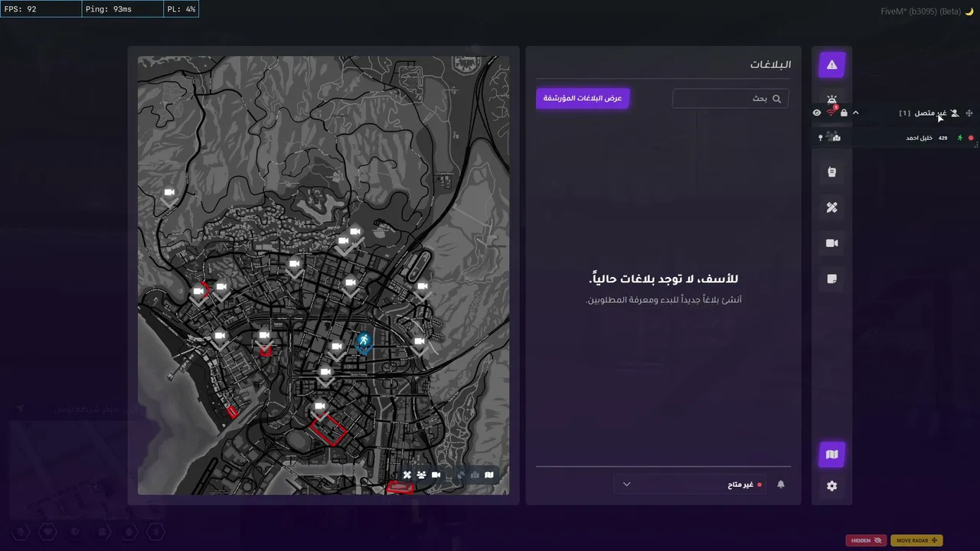Image resolution: width=980 pixels, height=551 pixels.
Task: Click the غير متصل [1] group label
Action: tap(923, 113)
